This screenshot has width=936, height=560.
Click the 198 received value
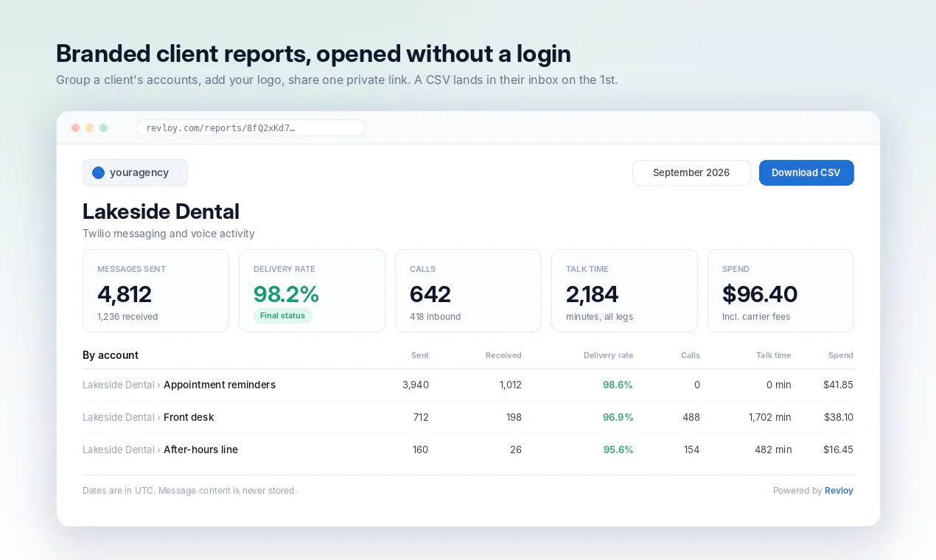pos(513,417)
